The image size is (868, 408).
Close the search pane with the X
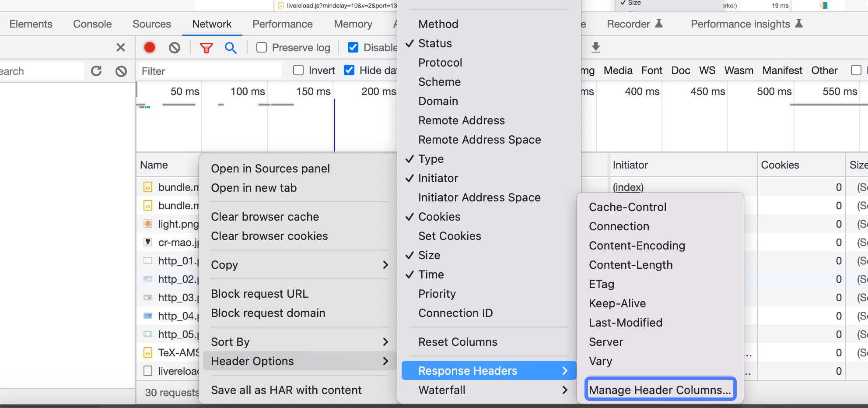pos(121,47)
